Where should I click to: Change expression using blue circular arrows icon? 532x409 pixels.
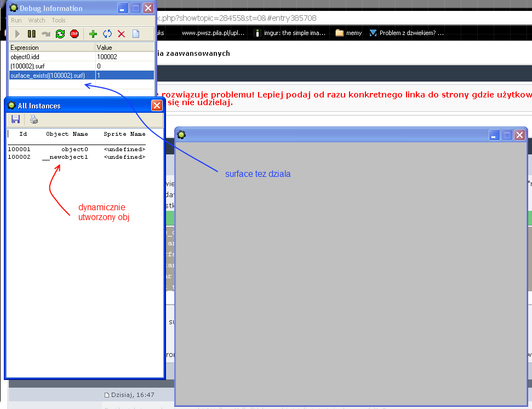tap(107, 34)
